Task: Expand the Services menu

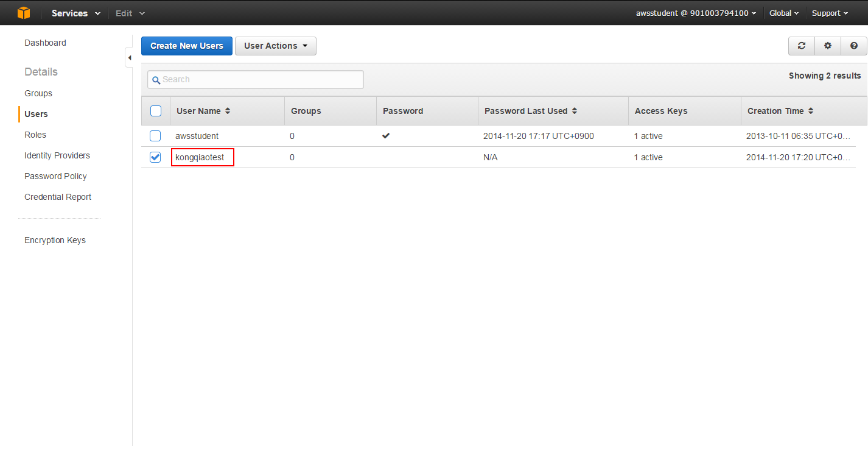Action: pyautogui.click(x=75, y=13)
